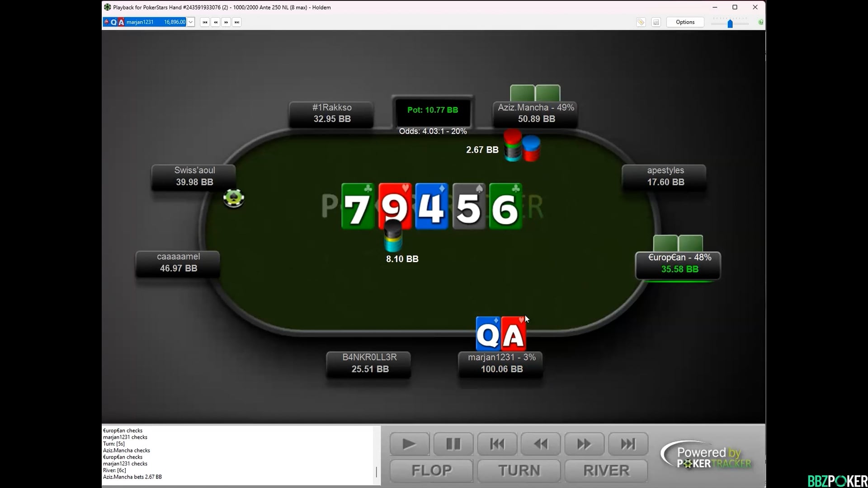Image resolution: width=868 pixels, height=488 pixels.
Task: Jump to the RIVER street
Action: pyautogui.click(x=606, y=470)
